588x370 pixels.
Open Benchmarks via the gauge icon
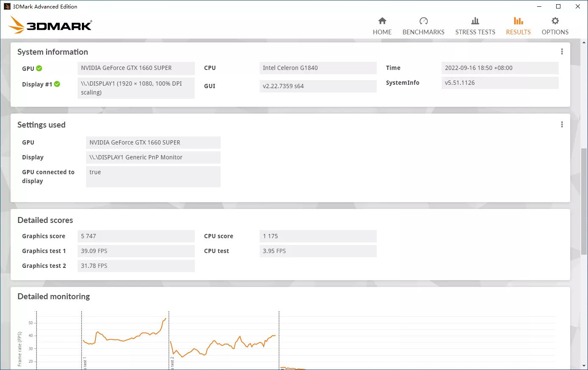pos(423,21)
